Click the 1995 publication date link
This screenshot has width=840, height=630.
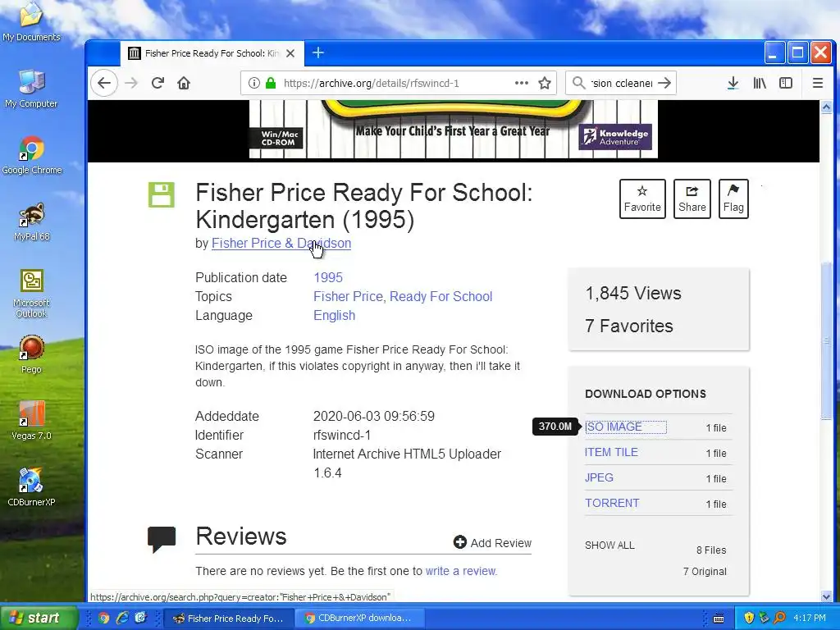pyautogui.click(x=328, y=277)
